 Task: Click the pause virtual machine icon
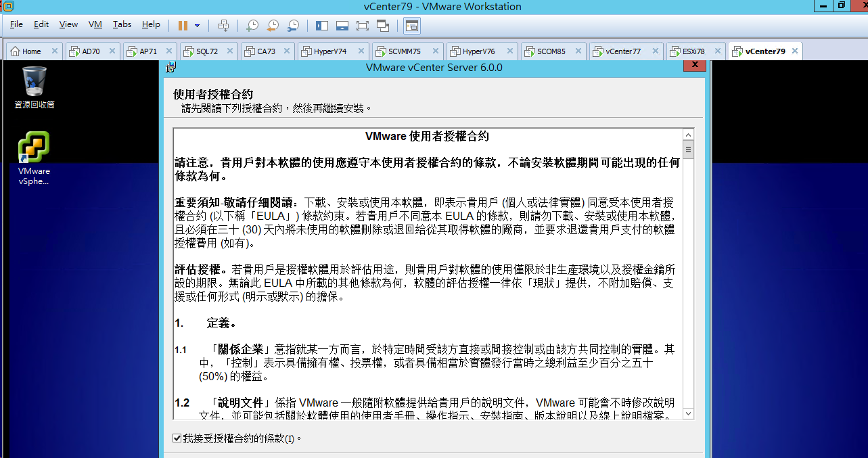coord(183,25)
